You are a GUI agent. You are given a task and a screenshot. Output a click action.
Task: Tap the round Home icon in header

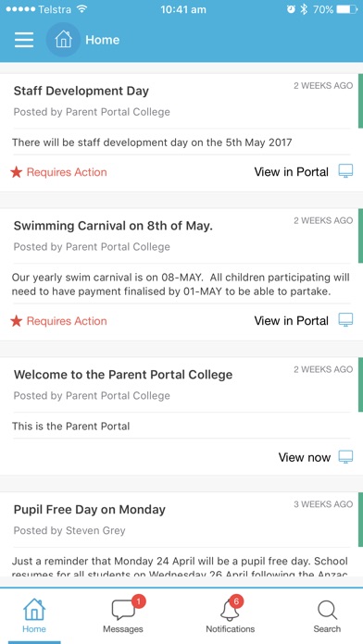[x=63, y=40]
